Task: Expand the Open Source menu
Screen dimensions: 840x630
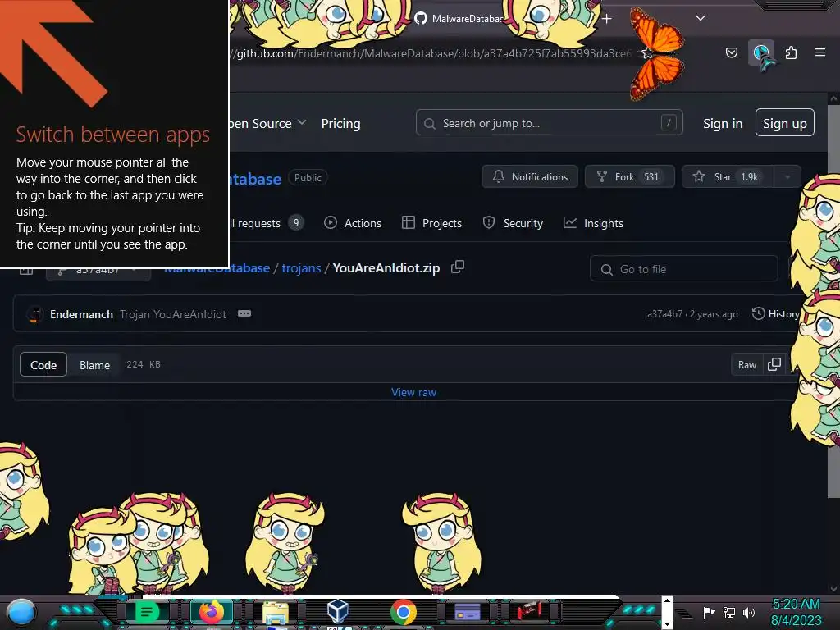Action: pos(267,124)
